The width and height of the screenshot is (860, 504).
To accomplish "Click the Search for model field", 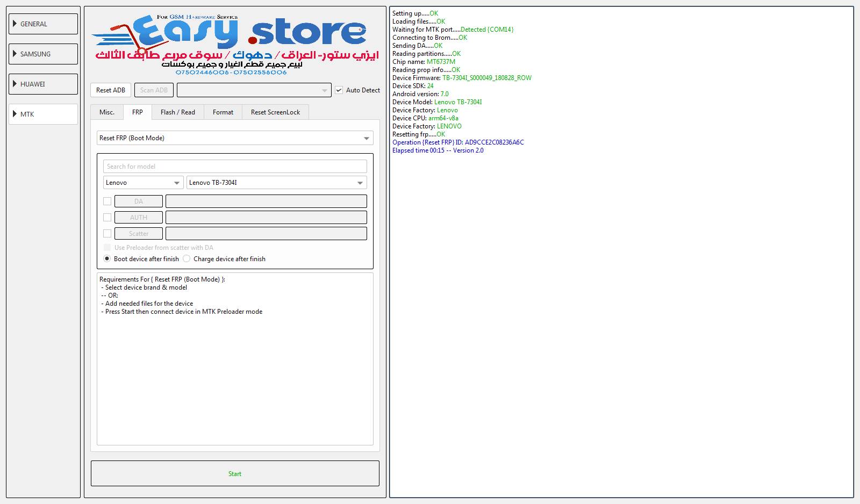I will click(235, 167).
